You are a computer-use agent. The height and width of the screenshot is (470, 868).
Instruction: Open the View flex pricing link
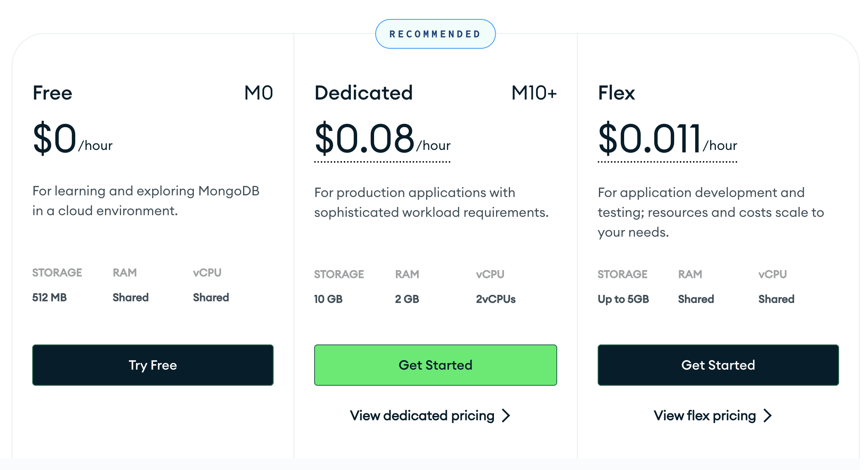pos(704,415)
